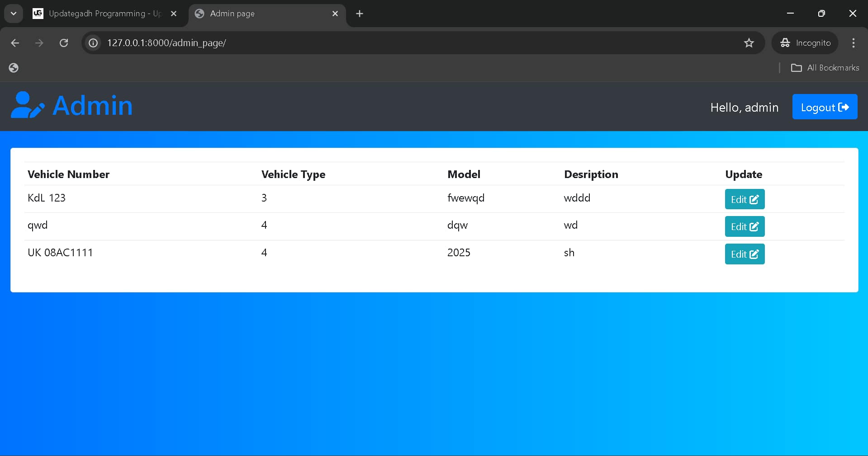Switch to Updategadh Programming tab
The width and height of the screenshot is (868, 456).
100,14
